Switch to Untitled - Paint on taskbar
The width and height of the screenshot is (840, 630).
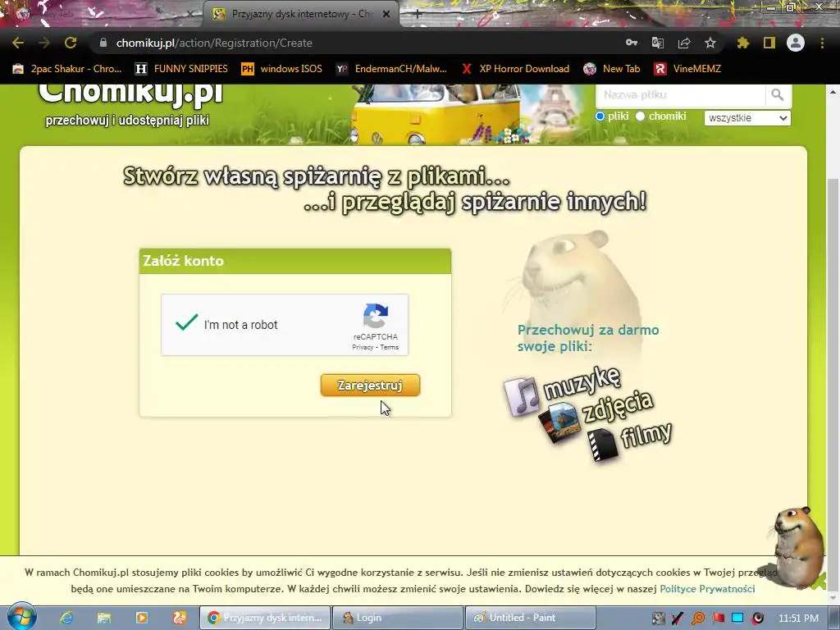tap(531, 618)
